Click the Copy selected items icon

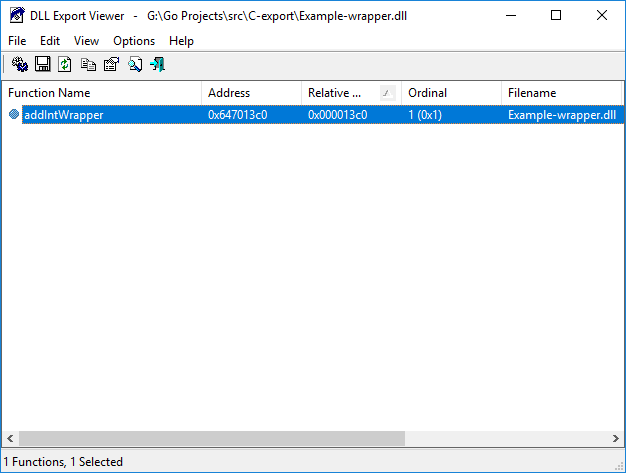tap(88, 65)
